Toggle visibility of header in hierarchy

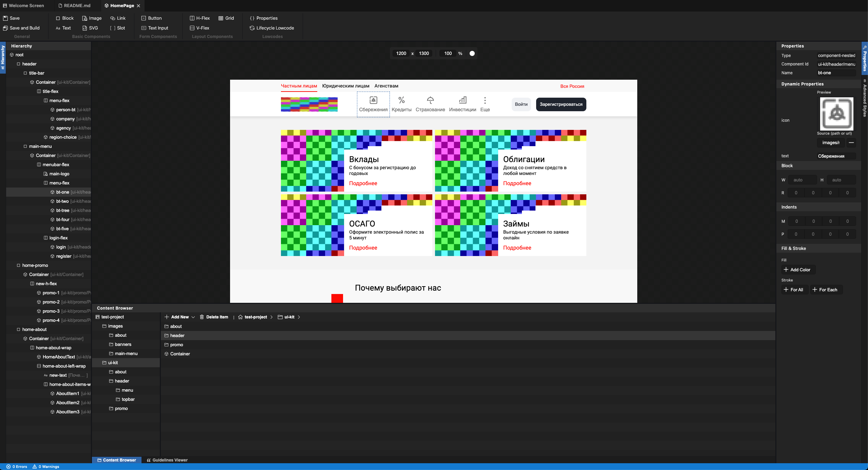click(18, 64)
